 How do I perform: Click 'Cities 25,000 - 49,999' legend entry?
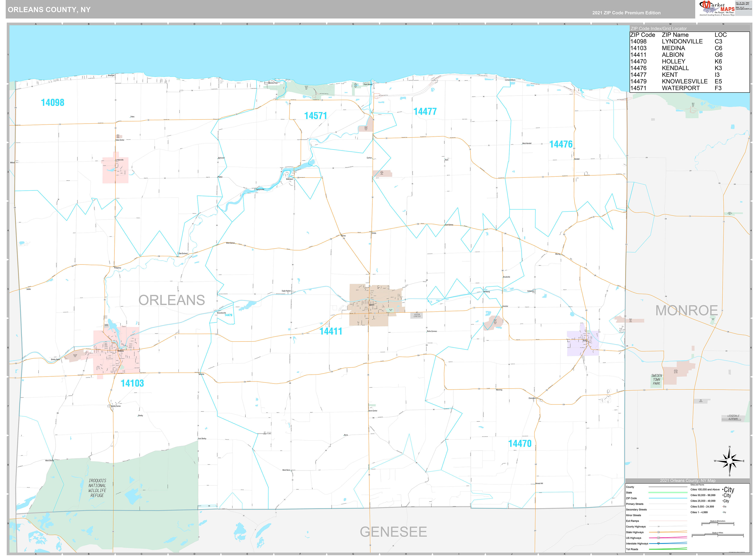pos(703,501)
